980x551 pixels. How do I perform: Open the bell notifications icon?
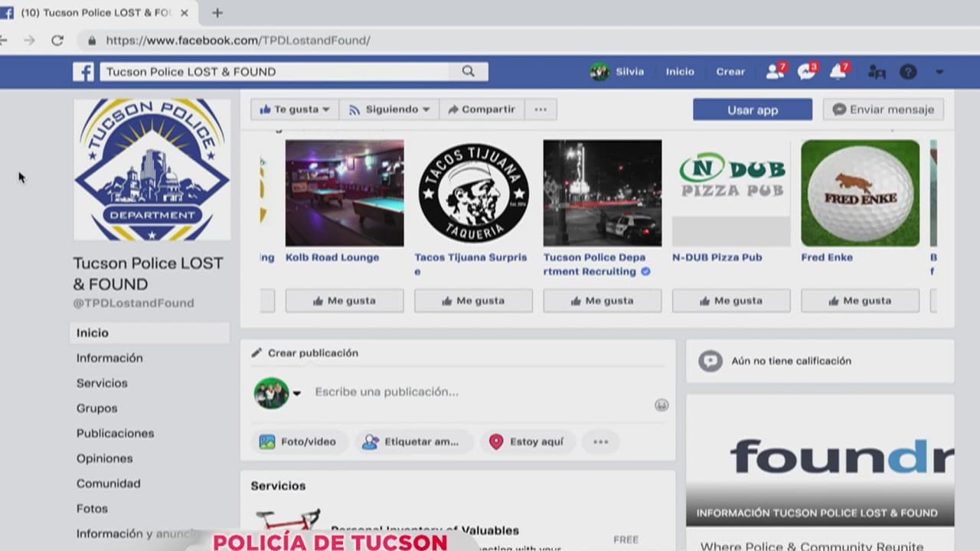(x=838, y=72)
